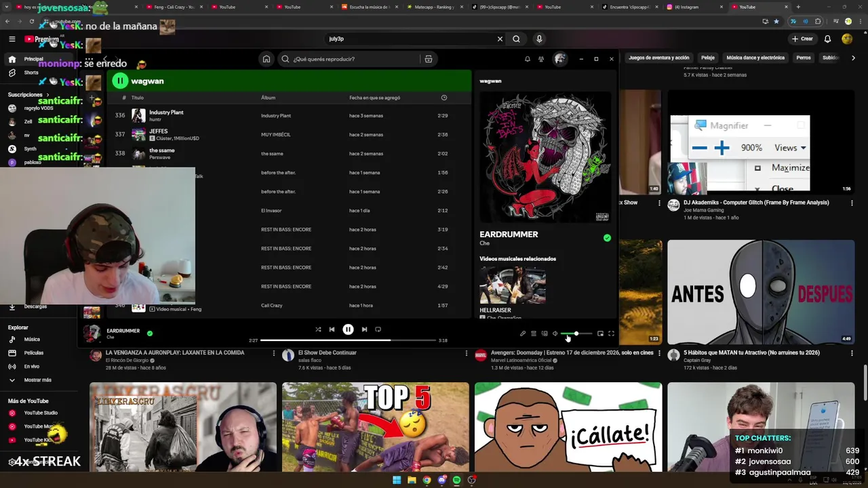Open the Spotify profile avatar menu
The height and width of the screenshot is (488, 868).
coord(559,59)
